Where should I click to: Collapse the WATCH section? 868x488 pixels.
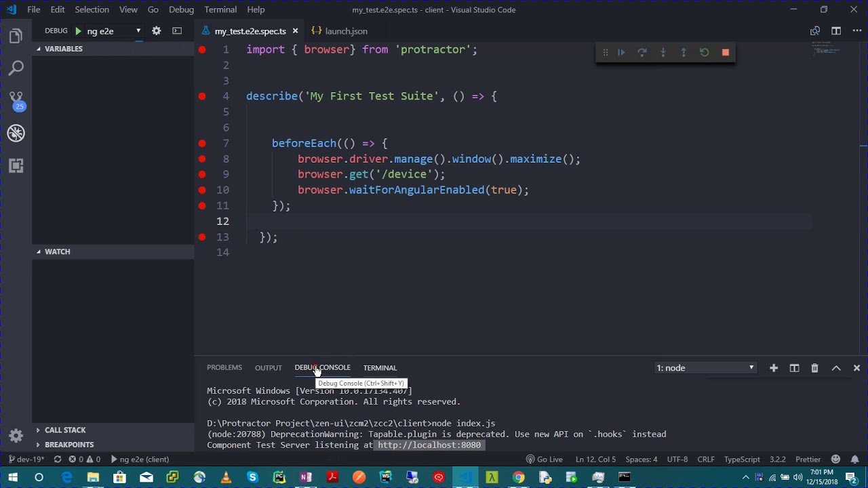pyautogui.click(x=113, y=251)
